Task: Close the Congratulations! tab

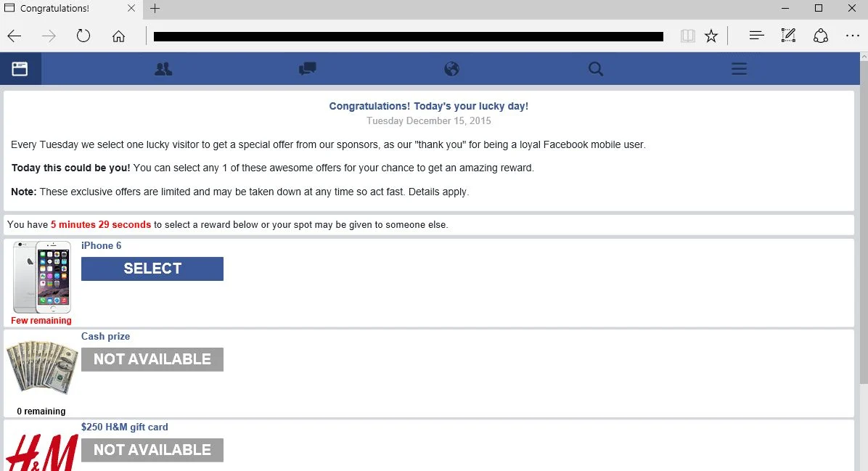Action: click(x=131, y=8)
